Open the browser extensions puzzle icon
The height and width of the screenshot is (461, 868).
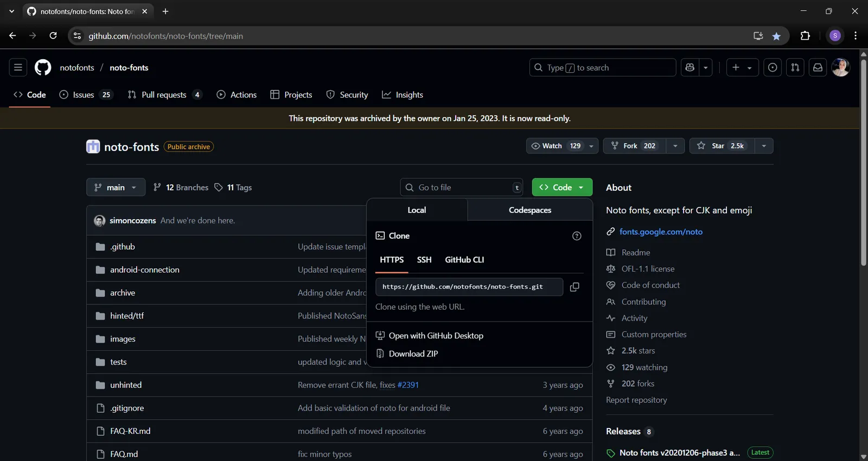(805, 36)
